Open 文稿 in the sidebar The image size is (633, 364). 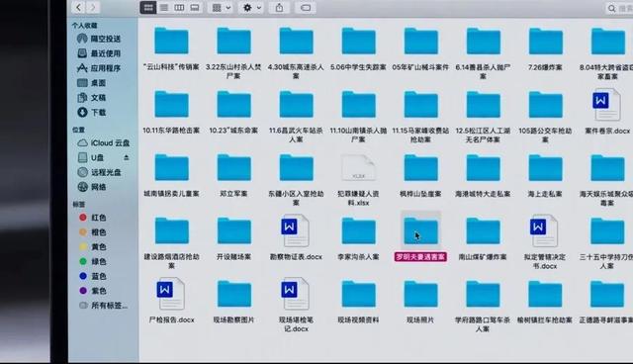(x=92, y=98)
